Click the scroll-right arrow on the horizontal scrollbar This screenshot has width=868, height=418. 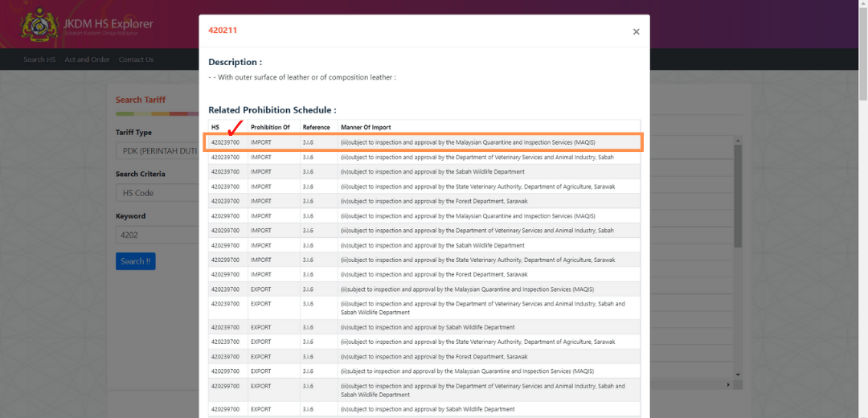729,385
